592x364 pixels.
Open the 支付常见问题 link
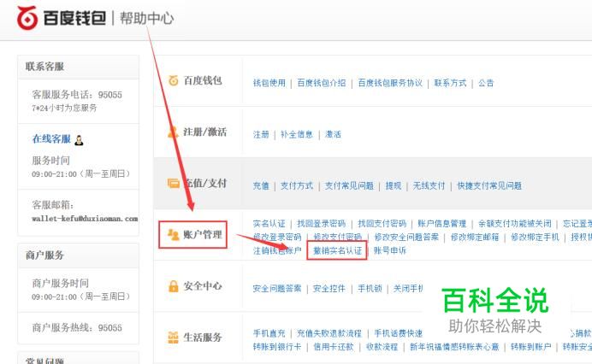point(349,185)
